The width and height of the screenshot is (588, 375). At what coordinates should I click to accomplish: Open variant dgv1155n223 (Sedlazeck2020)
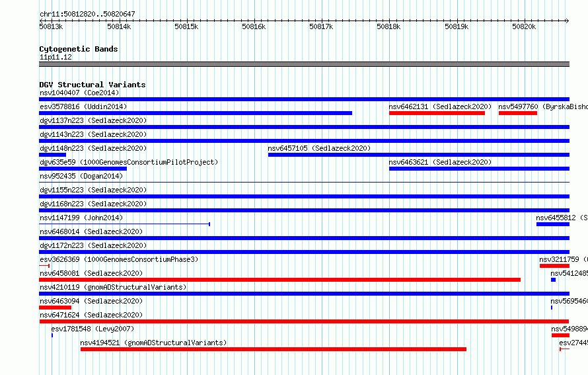click(x=304, y=196)
